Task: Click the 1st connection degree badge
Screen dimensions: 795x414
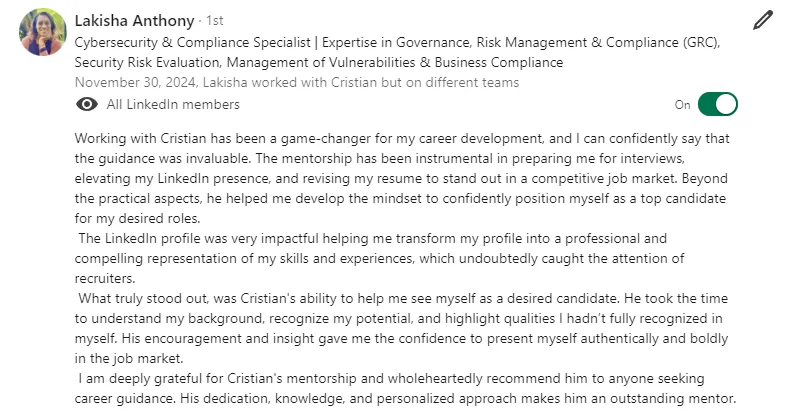Action: click(214, 21)
